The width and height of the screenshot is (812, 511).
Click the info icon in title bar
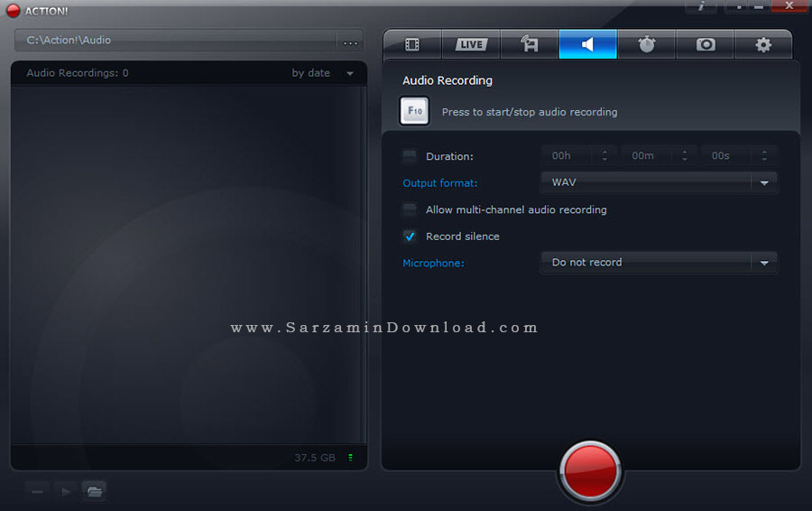701,6
